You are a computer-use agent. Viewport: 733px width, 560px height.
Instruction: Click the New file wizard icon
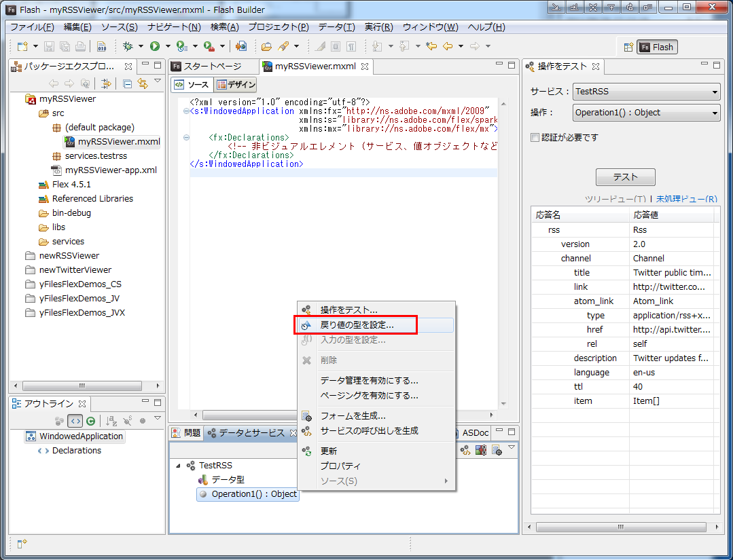point(22,46)
